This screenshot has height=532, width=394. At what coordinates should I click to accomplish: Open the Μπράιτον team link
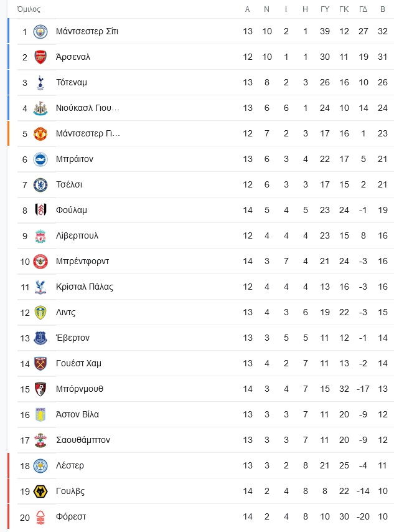75,159
